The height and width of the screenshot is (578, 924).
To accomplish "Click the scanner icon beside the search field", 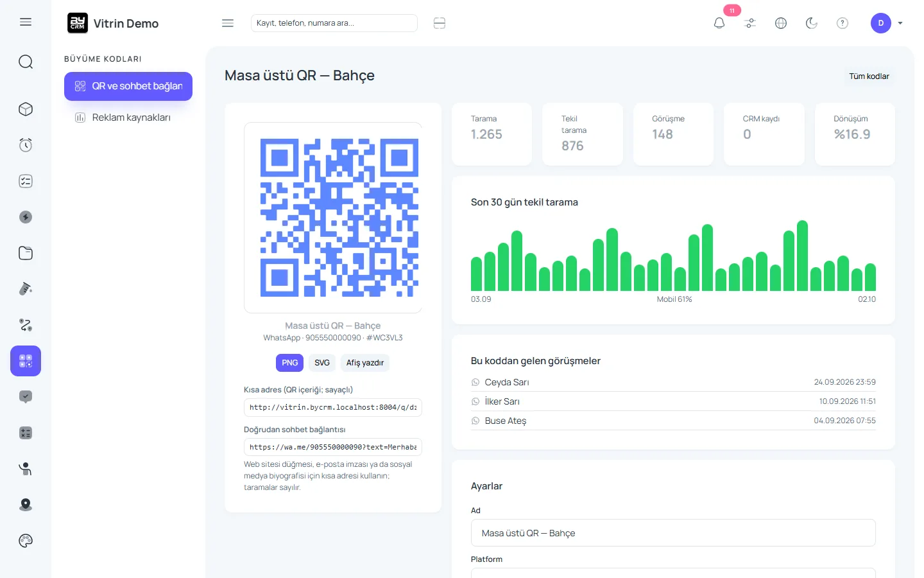I will [440, 23].
